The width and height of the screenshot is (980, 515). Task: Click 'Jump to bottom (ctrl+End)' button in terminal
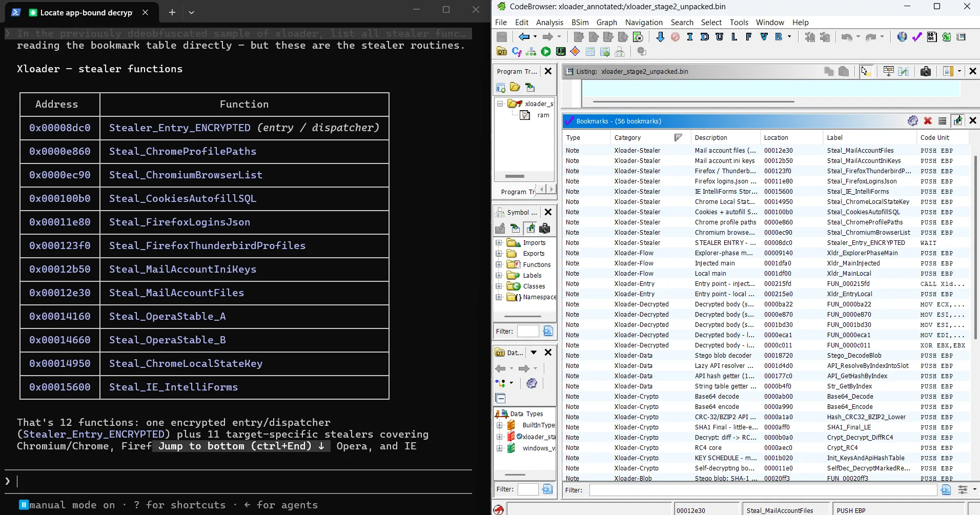tap(241, 446)
